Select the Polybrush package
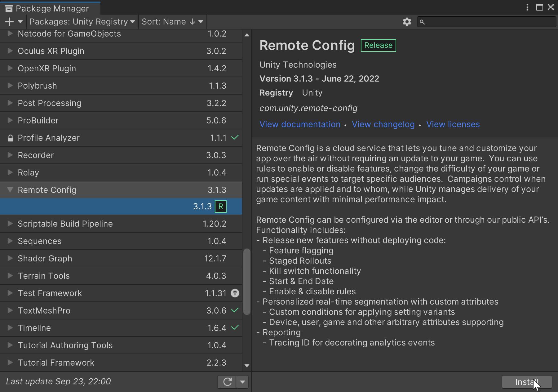This screenshot has height=392, width=558. [x=121, y=86]
